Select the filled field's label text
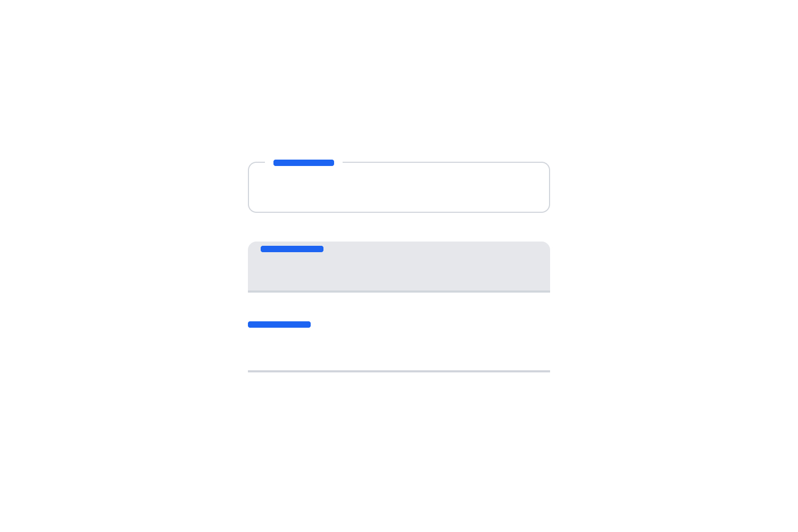Viewport: 798px width, 532px height. tap(292, 249)
